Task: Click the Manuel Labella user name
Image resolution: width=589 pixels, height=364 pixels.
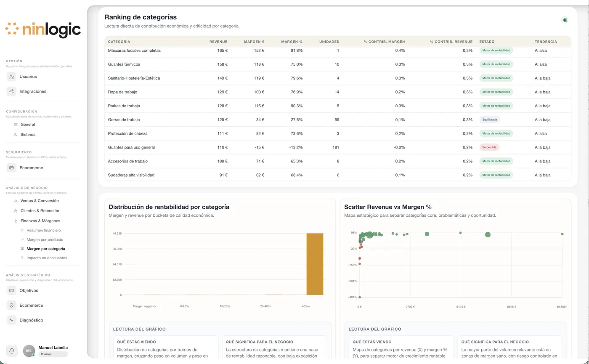Action: [53, 348]
